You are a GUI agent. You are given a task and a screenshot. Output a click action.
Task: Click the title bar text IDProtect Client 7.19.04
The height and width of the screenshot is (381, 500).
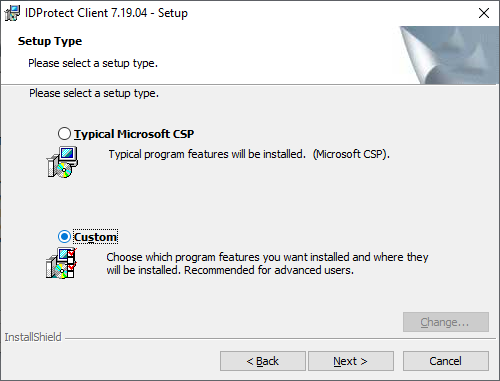pos(86,13)
